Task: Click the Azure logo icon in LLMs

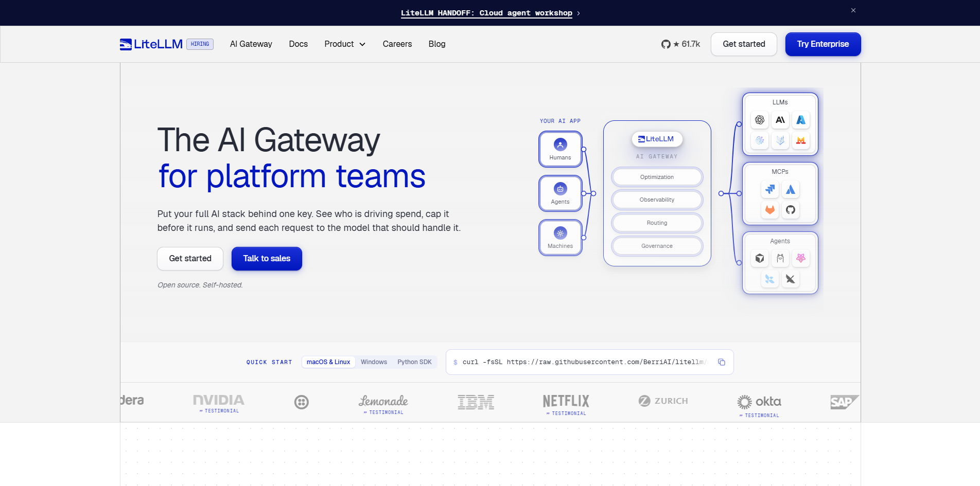Action: tap(801, 120)
